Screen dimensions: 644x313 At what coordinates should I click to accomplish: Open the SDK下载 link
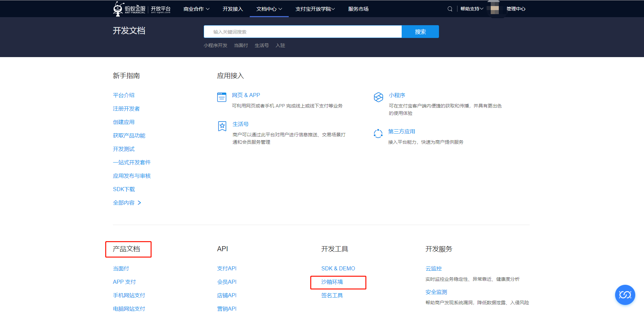[x=124, y=189]
